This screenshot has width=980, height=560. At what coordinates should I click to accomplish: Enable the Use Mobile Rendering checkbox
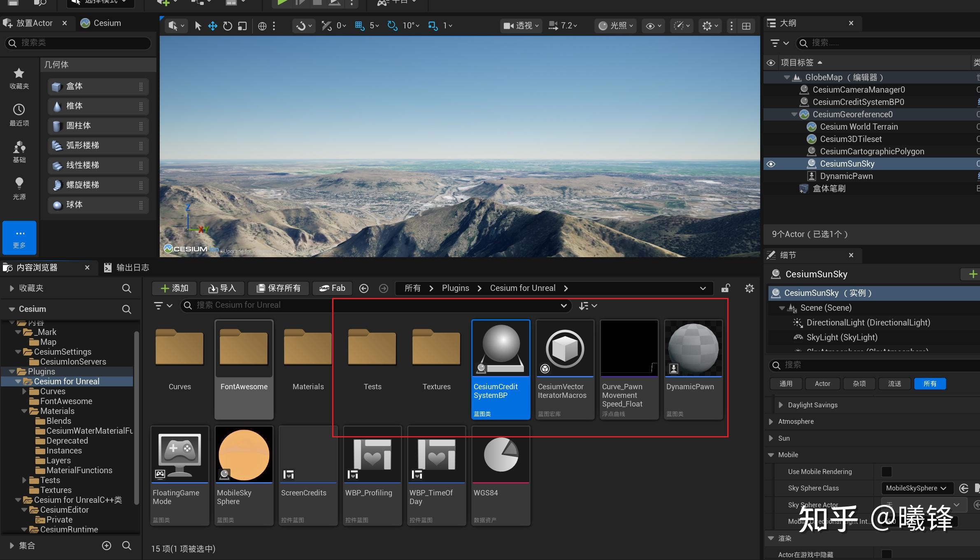pyautogui.click(x=887, y=472)
